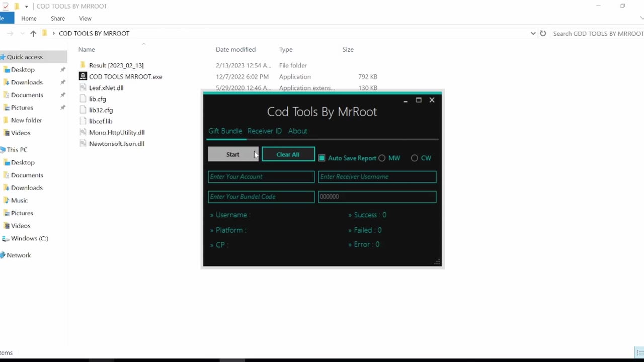Focus the Enter Your Bundel Code field

[x=261, y=197]
